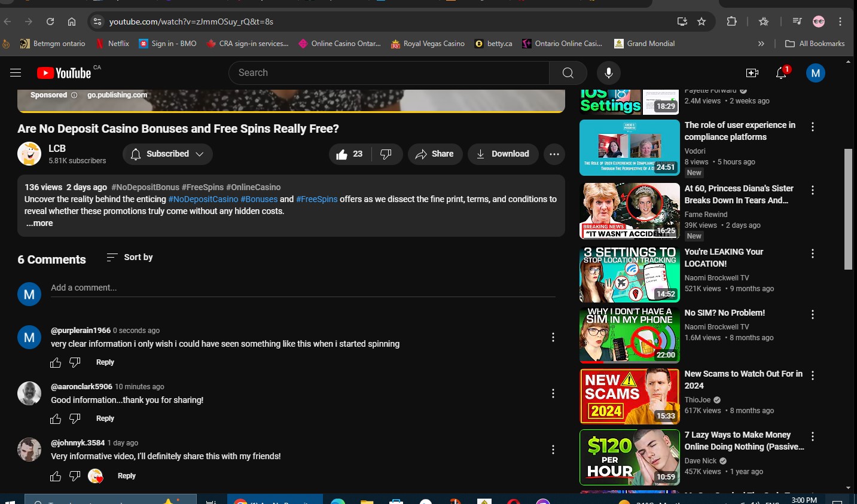Click the search magnifier button
The height and width of the screenshot is (504, 857).
click(x=568, y=73)
